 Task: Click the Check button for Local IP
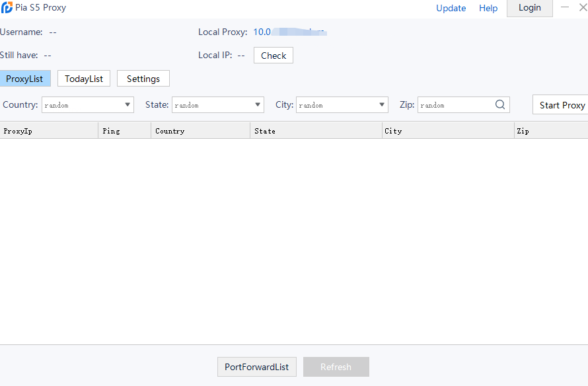click(x=274, y=56)
